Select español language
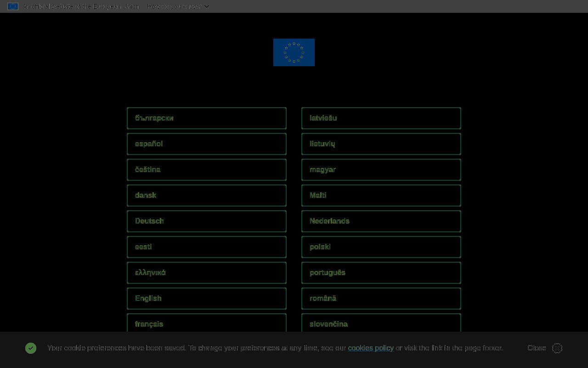588x368 pixels. click(x=207, y=144)
